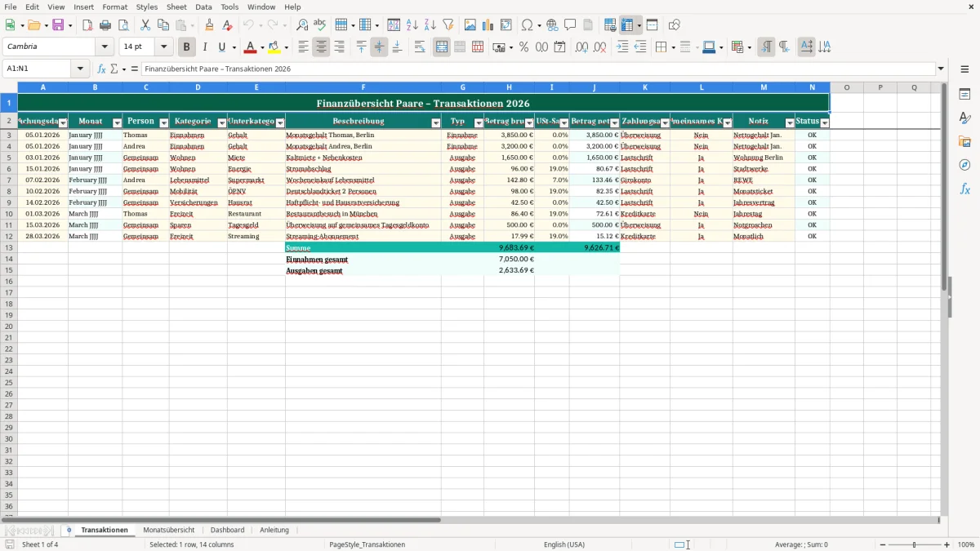Open the Export as PDF tool
The width and height of the screenshot is (980, 551).
(x=87, y=25)
